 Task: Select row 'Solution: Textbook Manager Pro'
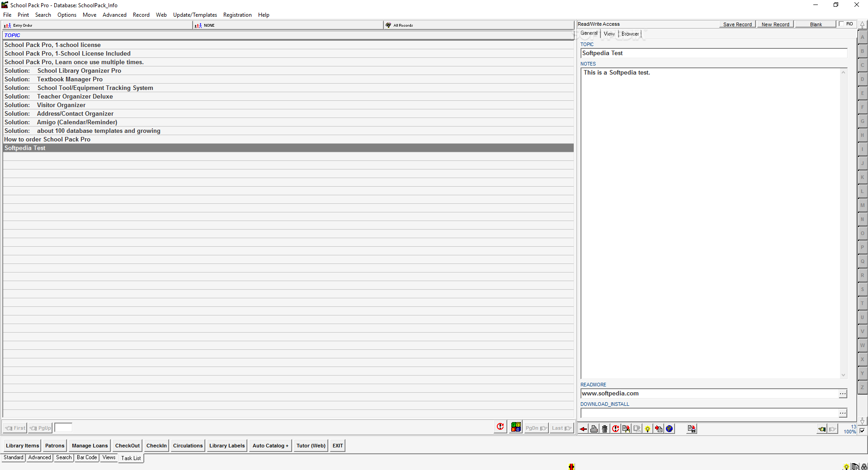(x=288, y=80)
